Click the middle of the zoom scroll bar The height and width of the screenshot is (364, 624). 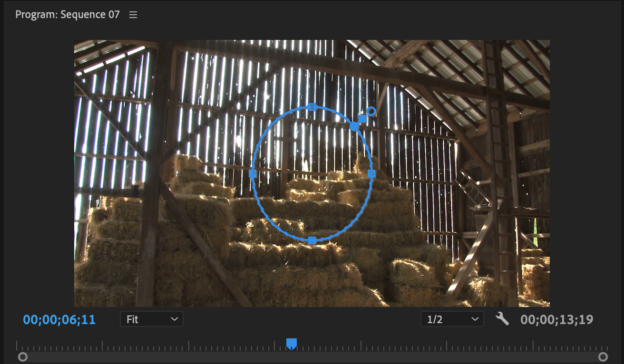312,357
